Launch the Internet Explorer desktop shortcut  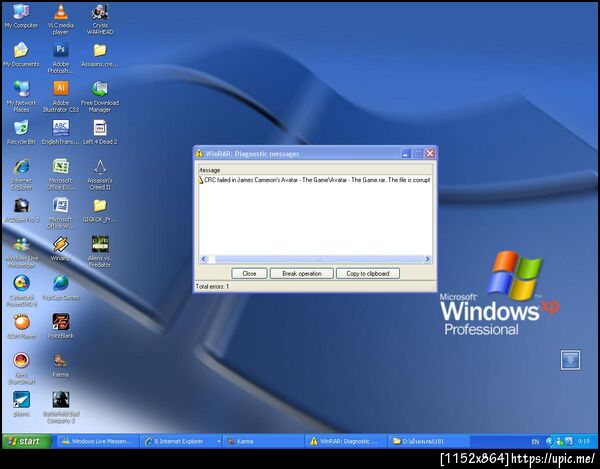(x=21, y=174)
